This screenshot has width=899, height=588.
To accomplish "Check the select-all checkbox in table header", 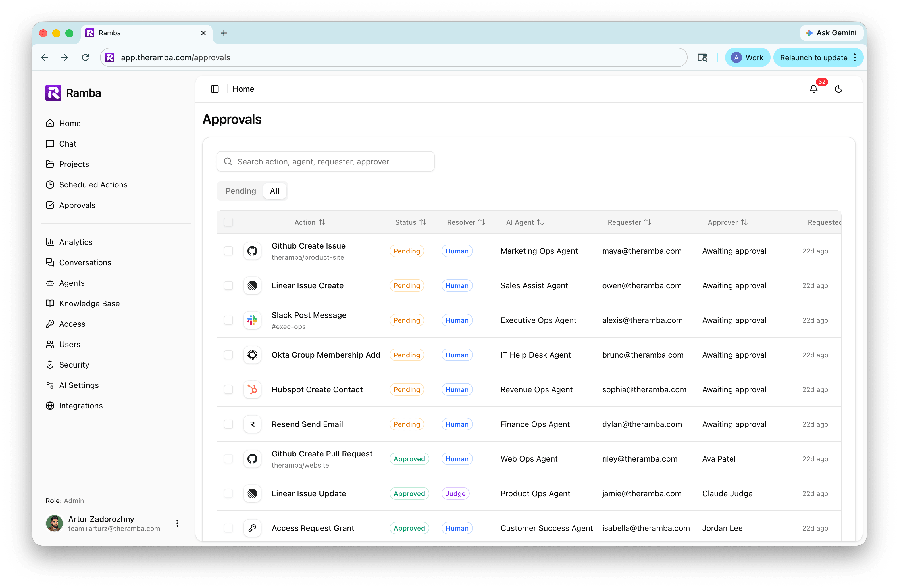I will 228,222.
